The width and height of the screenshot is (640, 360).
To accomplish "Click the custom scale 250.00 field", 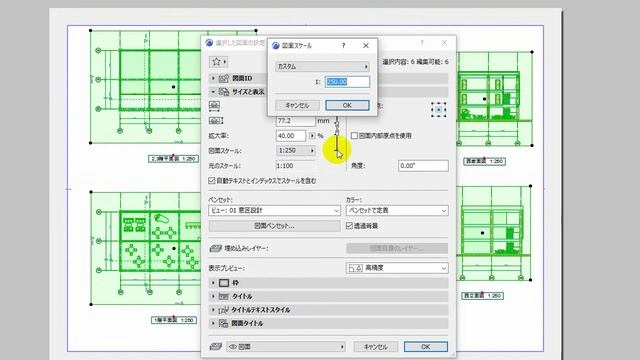I will [347, 82].
